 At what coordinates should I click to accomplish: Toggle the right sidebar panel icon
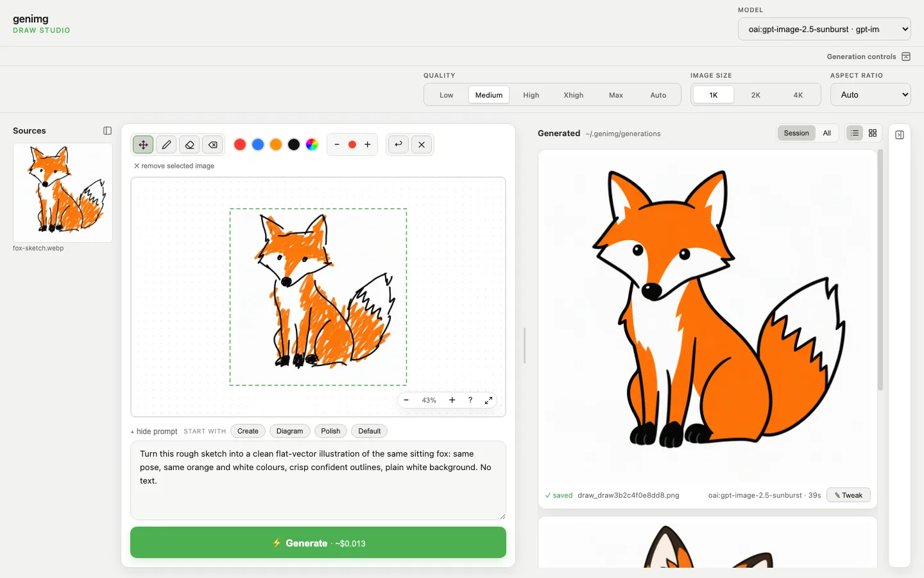(900, 135)
